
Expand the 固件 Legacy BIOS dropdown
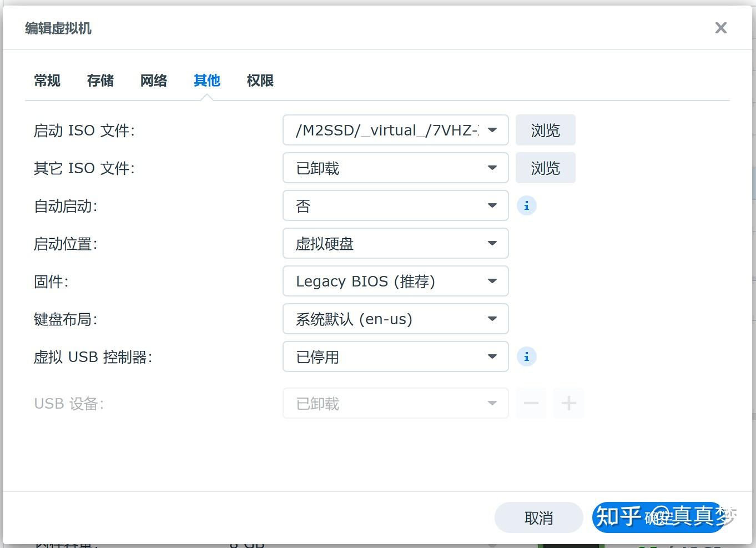(x=396, y=281)
